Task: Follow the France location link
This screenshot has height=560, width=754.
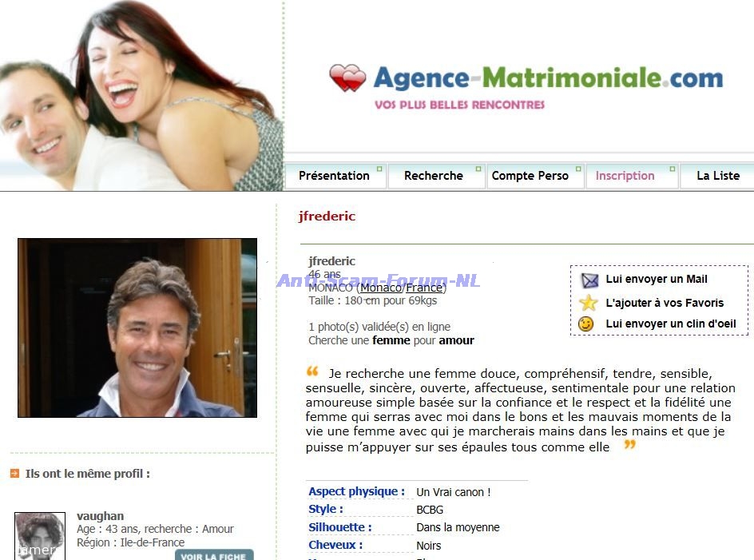Action: [x=423, y=288]
